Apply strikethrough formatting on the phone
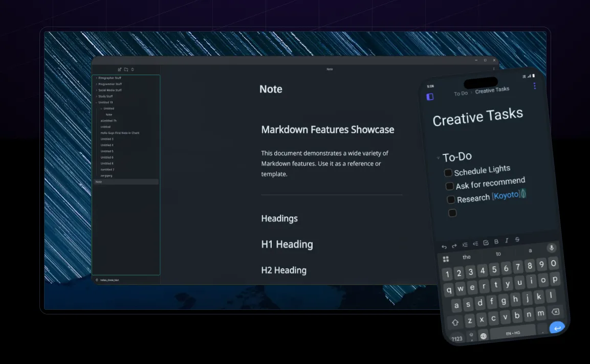Viewport: 590px width, 364px height. [x=517, y=240]
